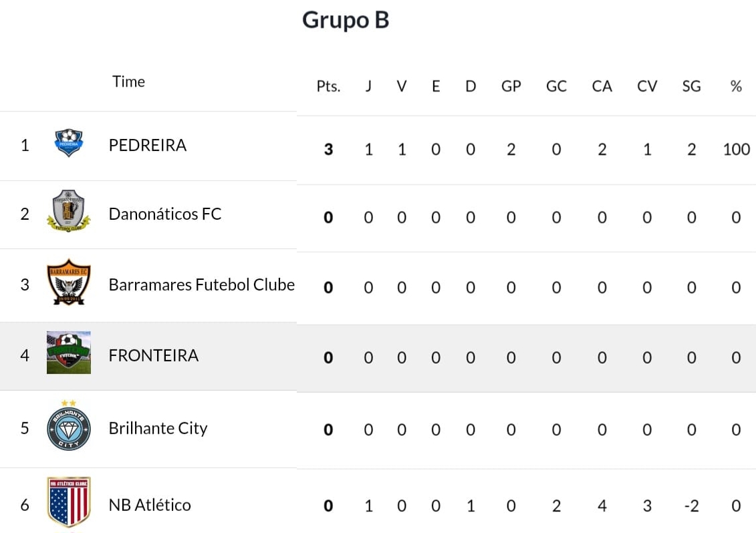This screenshot has width=756, height=533.
Task: Click the Brilhante City diamond logo
Action: 68,425
